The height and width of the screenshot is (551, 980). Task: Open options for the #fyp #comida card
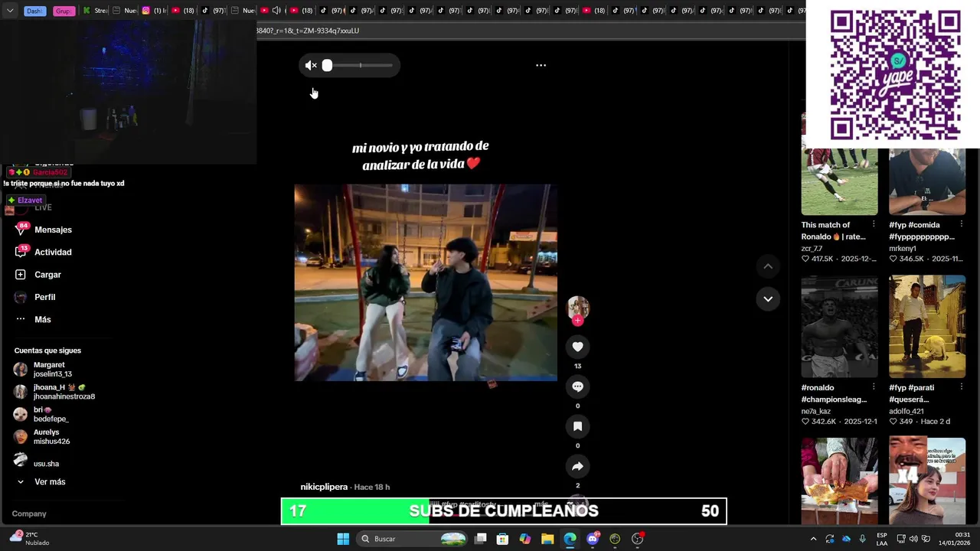(962, 224)
